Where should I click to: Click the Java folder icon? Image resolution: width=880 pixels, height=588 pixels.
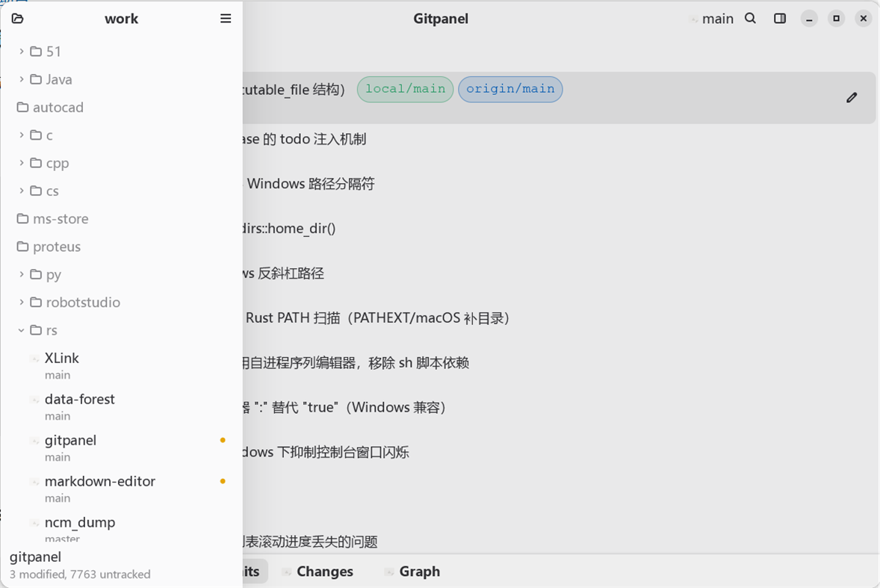pyautogui.click(x=36, y=79)
